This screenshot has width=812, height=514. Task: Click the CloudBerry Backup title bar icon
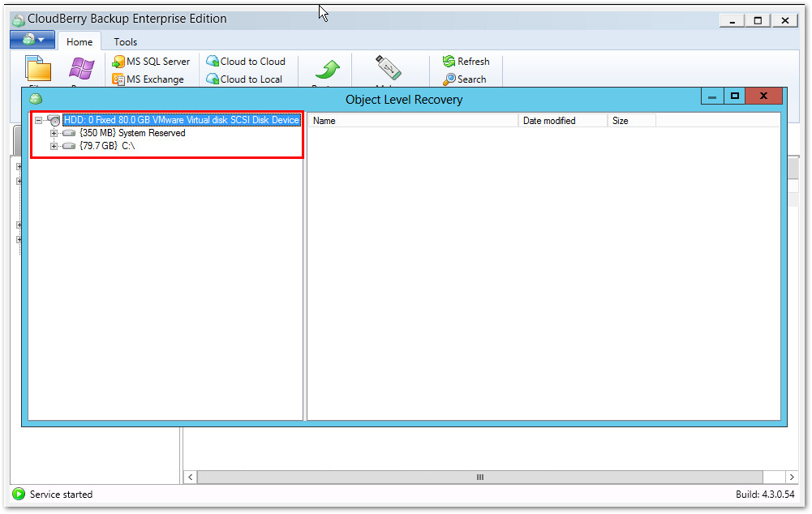click(x=19, y=19)
